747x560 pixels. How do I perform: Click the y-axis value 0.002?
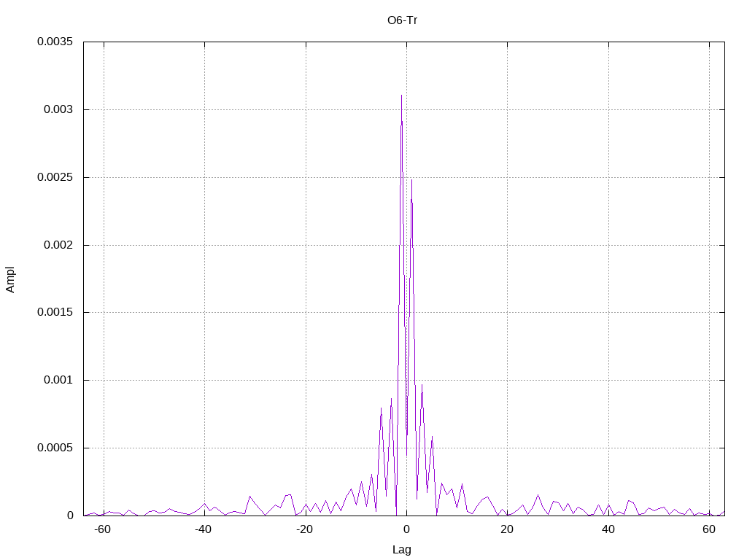tap(58, 245)
